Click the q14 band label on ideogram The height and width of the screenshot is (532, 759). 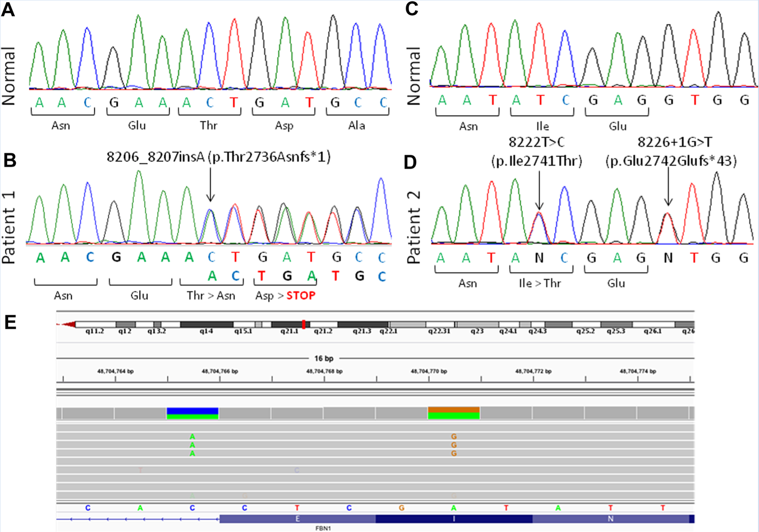[206, 331]
